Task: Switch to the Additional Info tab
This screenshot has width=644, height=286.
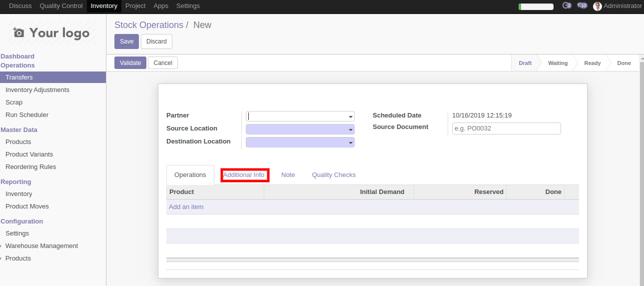Action: coord(244,175)
